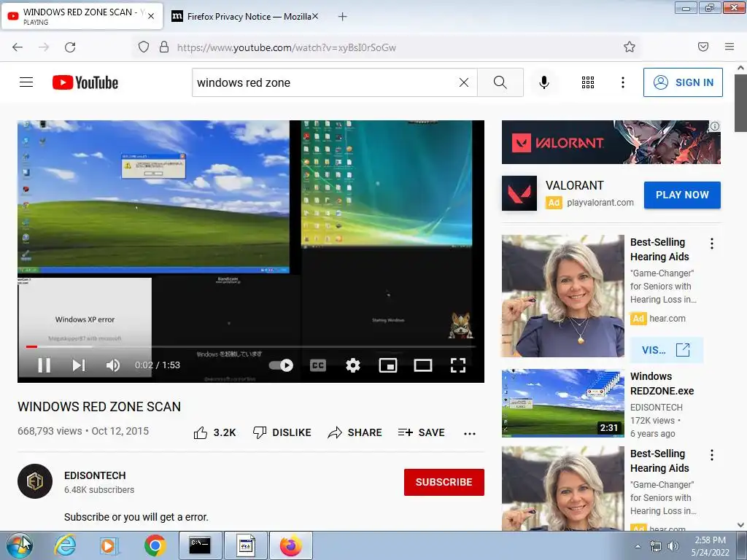This screenshot has width=747, height=560.
Task: Open the video player settings gear
Action: [353, 365]
